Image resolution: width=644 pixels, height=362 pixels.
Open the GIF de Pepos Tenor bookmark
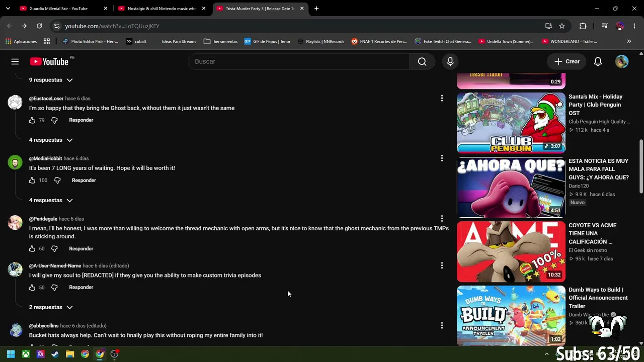coord(267,41)
